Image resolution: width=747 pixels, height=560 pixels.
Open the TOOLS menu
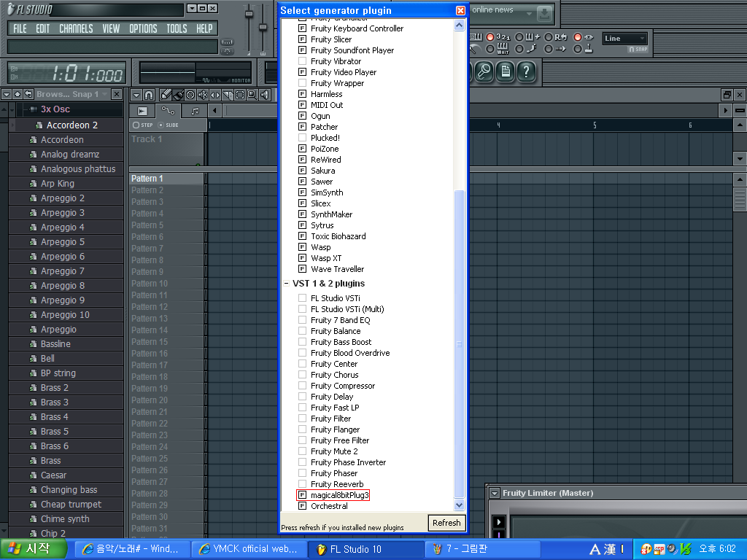(x=177, y=28)
